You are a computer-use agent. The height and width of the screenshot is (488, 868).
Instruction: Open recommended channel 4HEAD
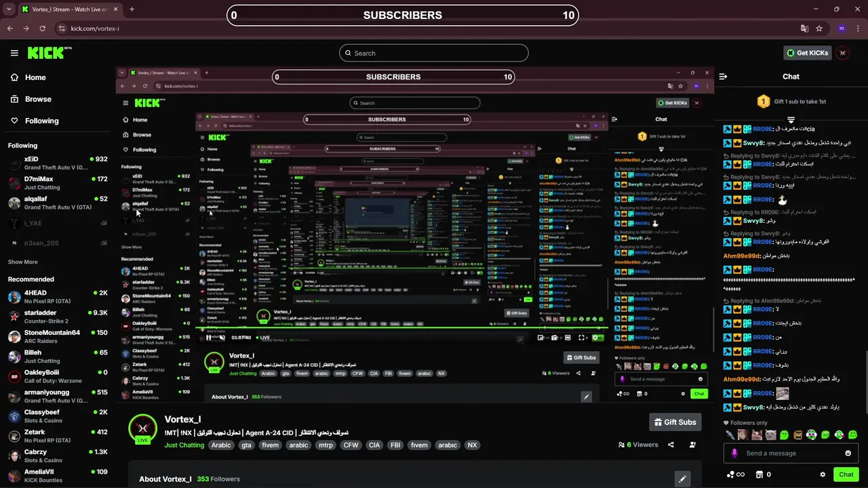58,297
